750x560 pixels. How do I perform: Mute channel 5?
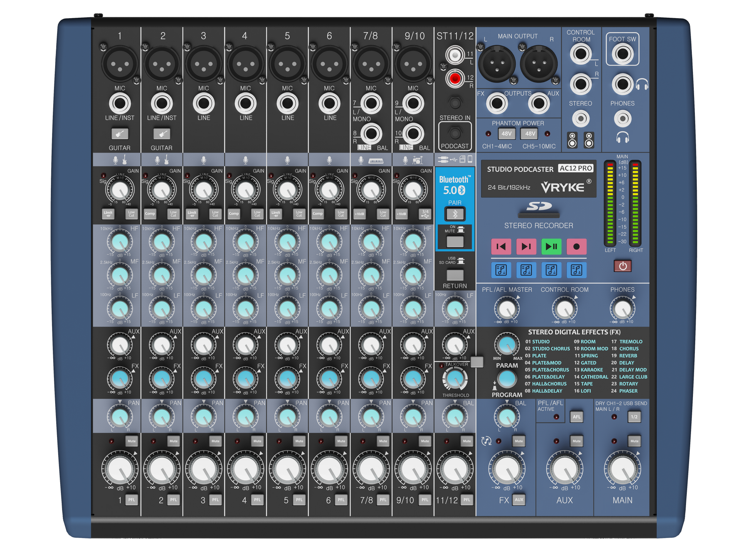pos(299,441)
